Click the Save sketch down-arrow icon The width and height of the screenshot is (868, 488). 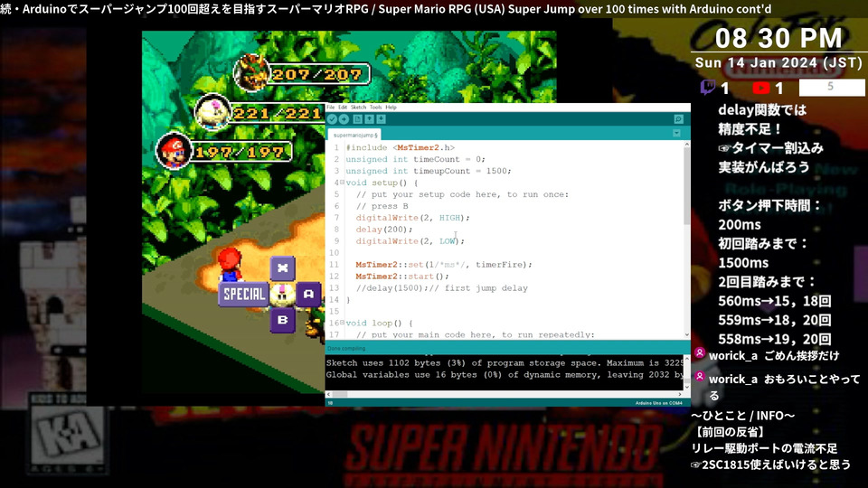(x=381, y=119)
